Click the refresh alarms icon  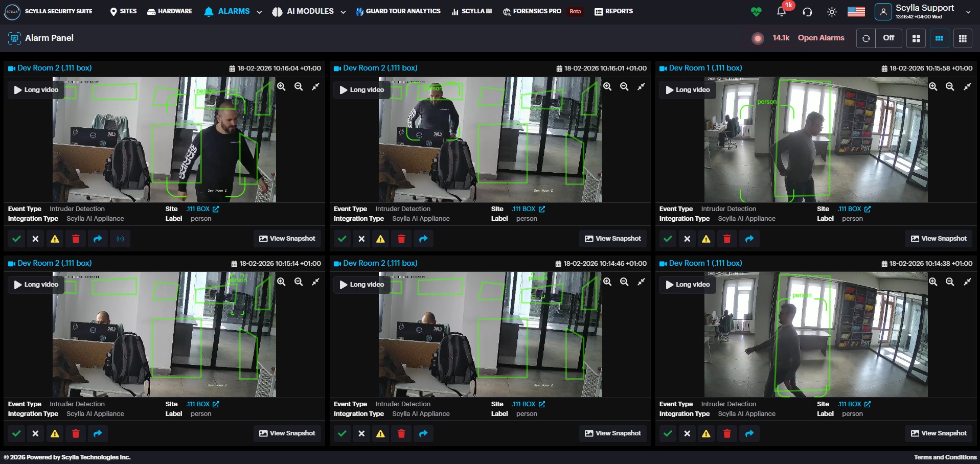(865, 38)
